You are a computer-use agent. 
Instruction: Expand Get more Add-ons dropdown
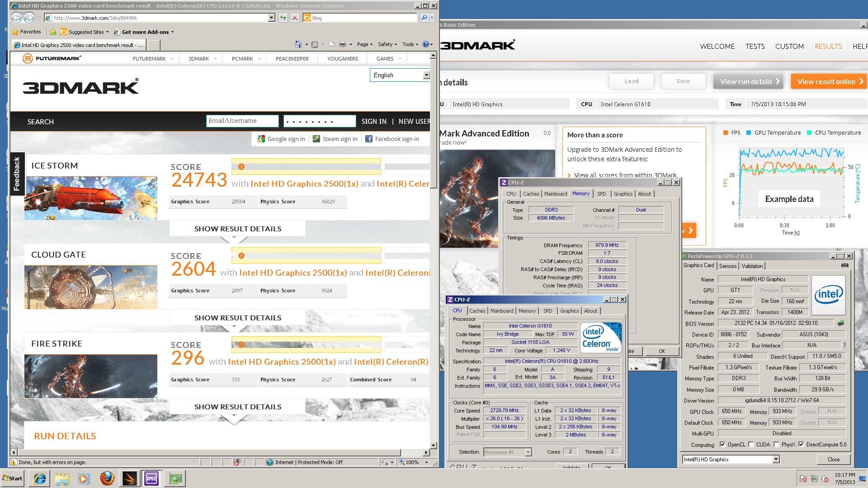[x=172, y=32]
